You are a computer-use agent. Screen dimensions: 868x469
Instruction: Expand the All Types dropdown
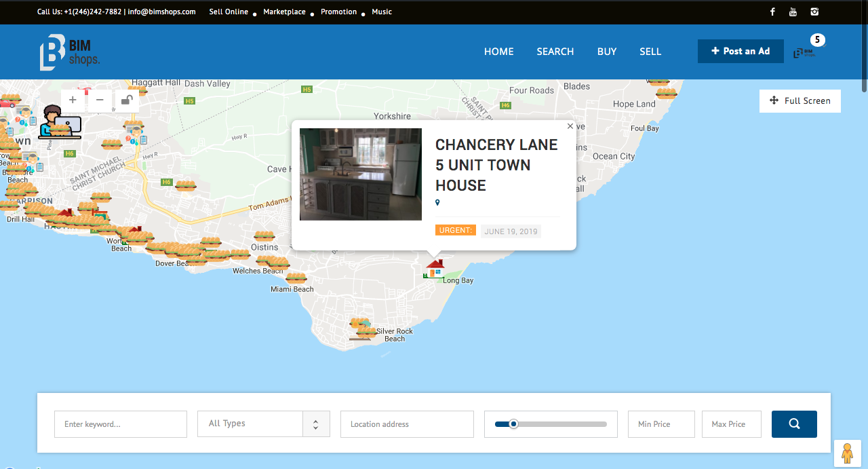[263, 424]
